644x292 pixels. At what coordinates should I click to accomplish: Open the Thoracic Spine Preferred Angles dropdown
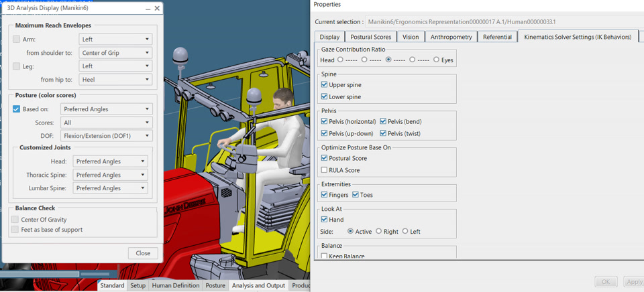[110, 175]
